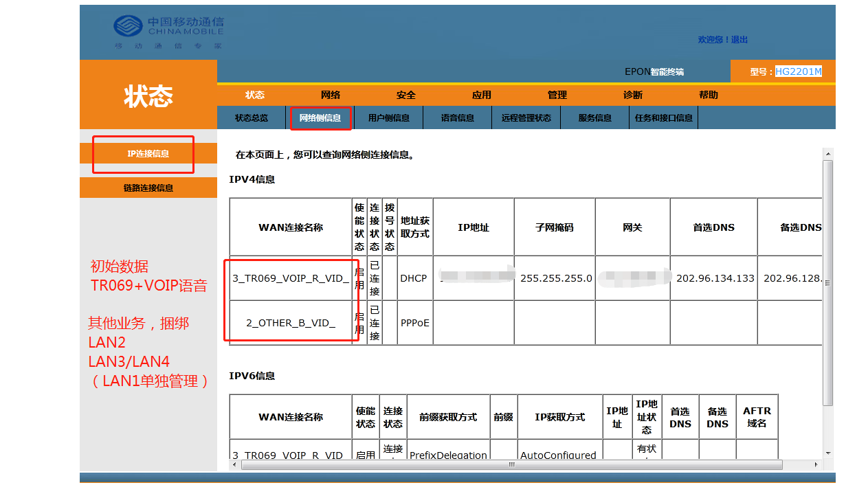Select 链路连接信息 in the sidebar

(x=148, y=188)
